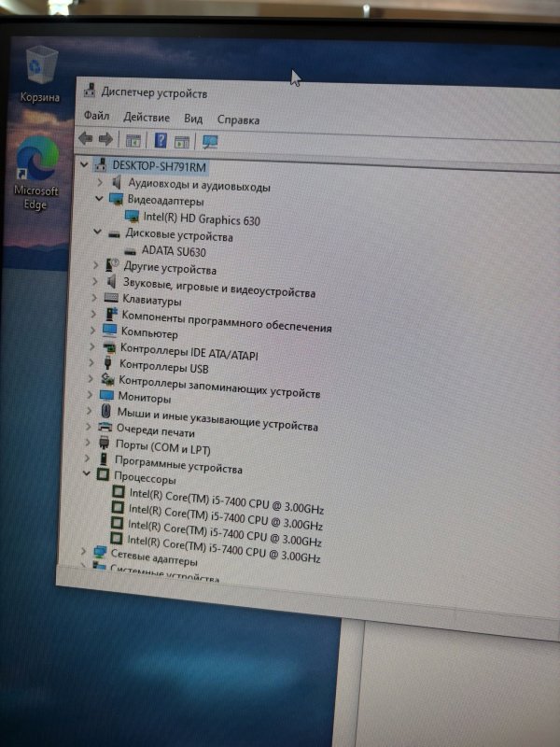
Task: Expand Контроллеры IDE ATA/ATAPI arrow
Action: tap(91, 346)
